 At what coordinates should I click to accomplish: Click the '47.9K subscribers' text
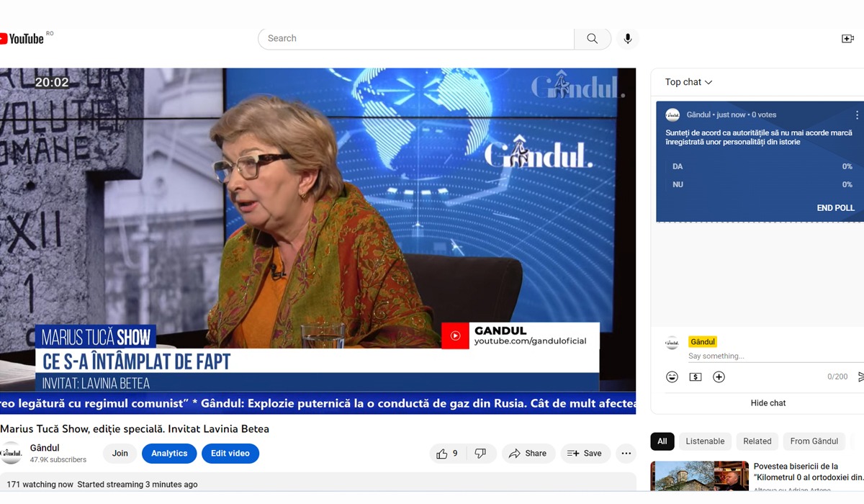[x=58, y=459]
